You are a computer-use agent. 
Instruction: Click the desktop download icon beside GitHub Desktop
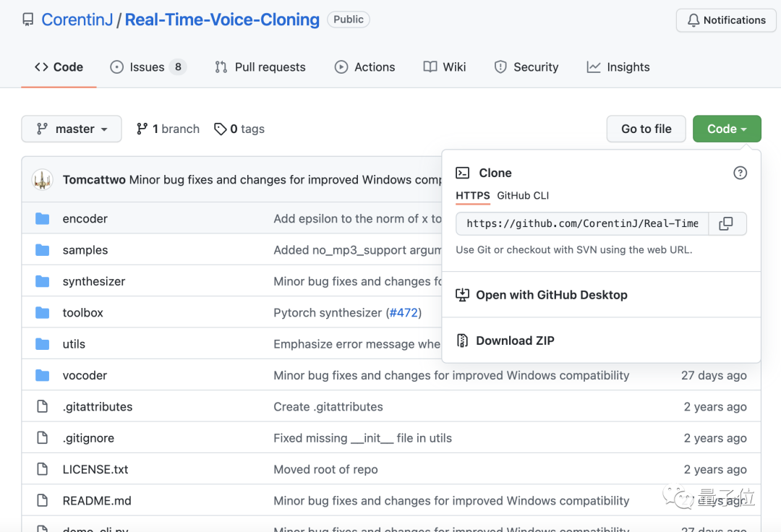tap(462, 295)
